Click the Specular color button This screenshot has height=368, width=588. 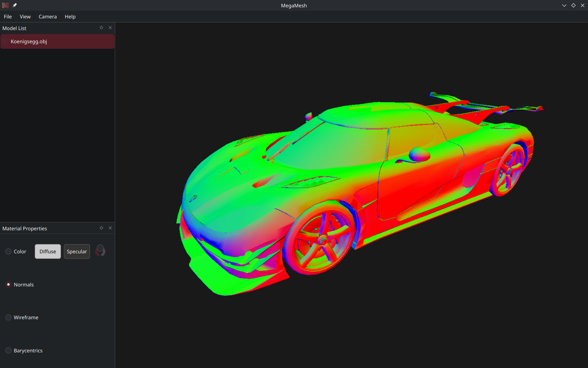pyautogui.click(x=77, y=251)
